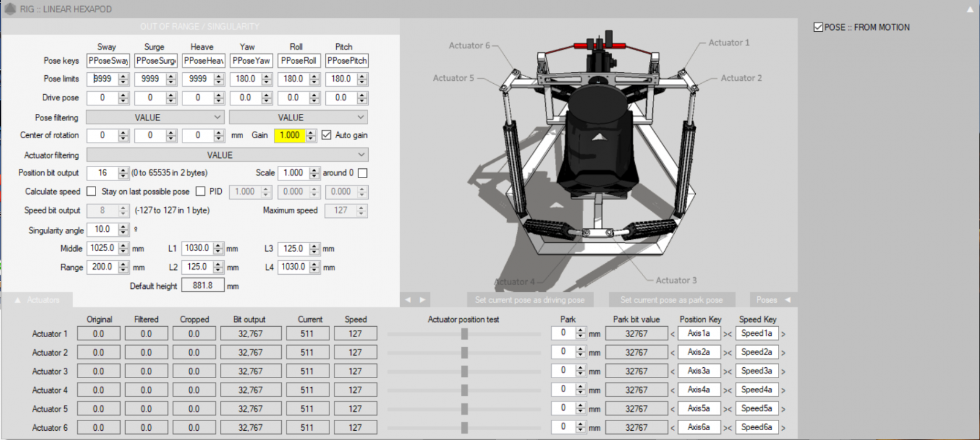The height and width of the screenshot is (440, 980).
Task: Toggle the Auto gain checkbox
Action: (x=326, y=135)
